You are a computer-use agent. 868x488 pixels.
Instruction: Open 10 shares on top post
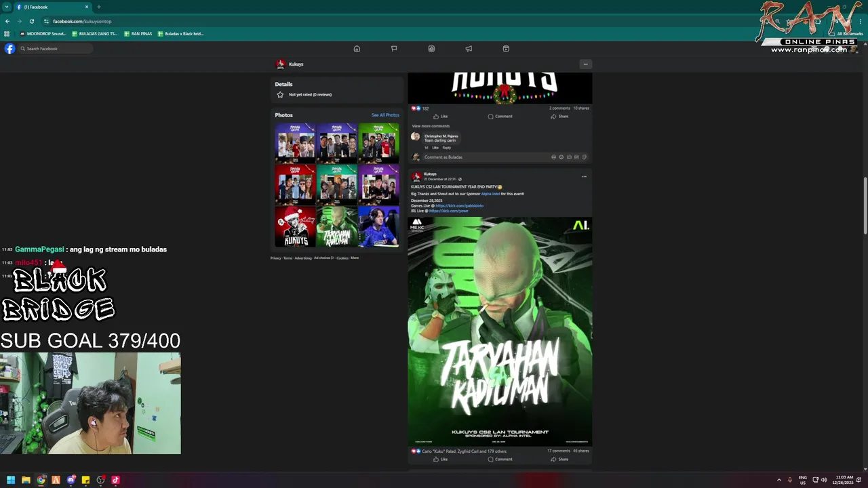tap(581, 108)
